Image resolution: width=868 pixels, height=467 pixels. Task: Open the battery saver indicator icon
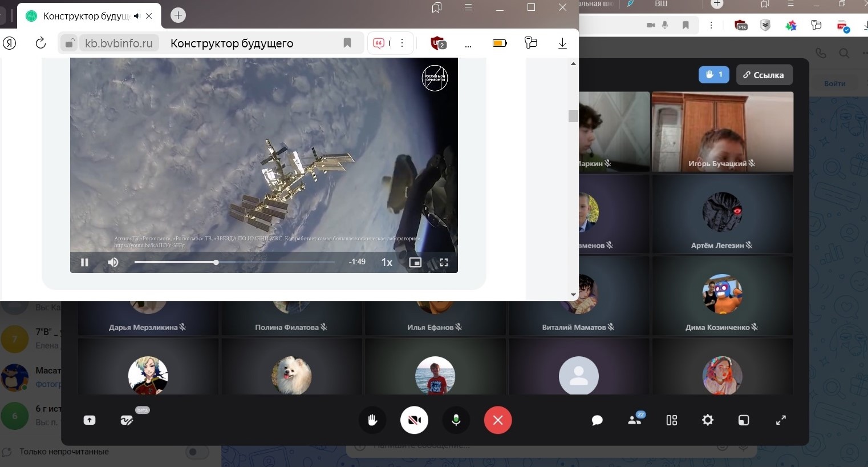[500, 43]
